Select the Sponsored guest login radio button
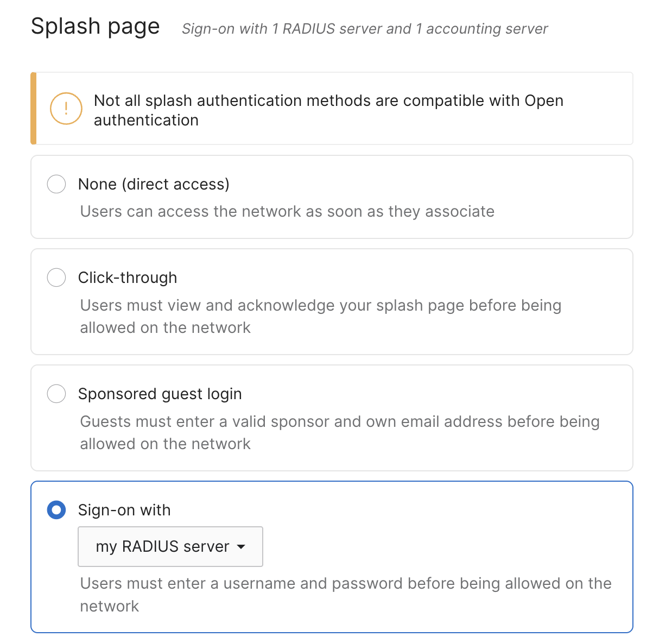Viewport: 672px width, 643px height. [x=56, y=394]
